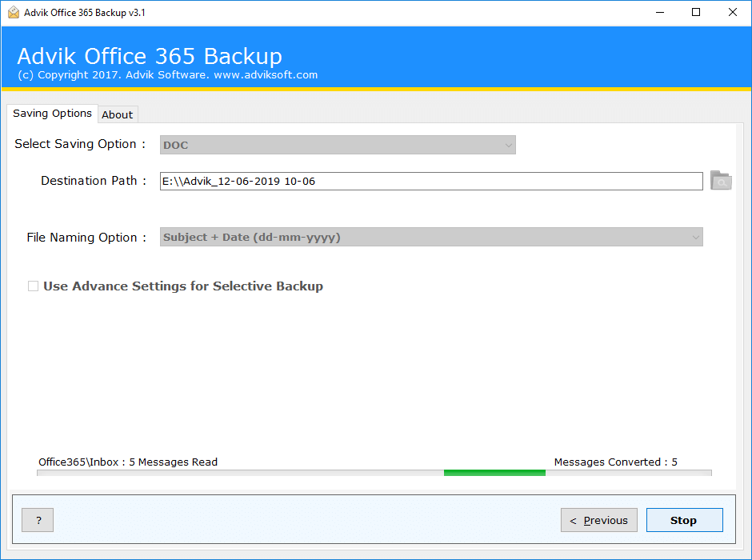The height and width of the screenshot is (560, 752).
Task: Stop the backup process
Action: [x=684, y=520]
